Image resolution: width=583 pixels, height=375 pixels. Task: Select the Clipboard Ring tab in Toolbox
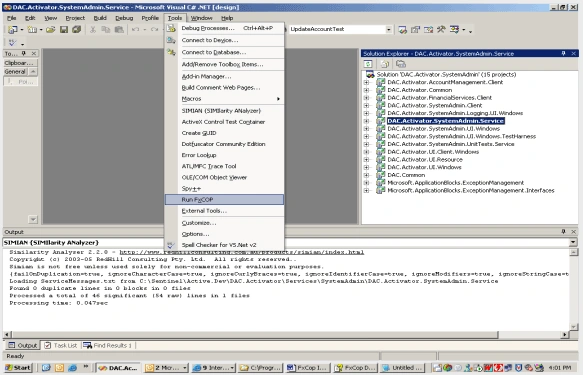click(20, 63)
